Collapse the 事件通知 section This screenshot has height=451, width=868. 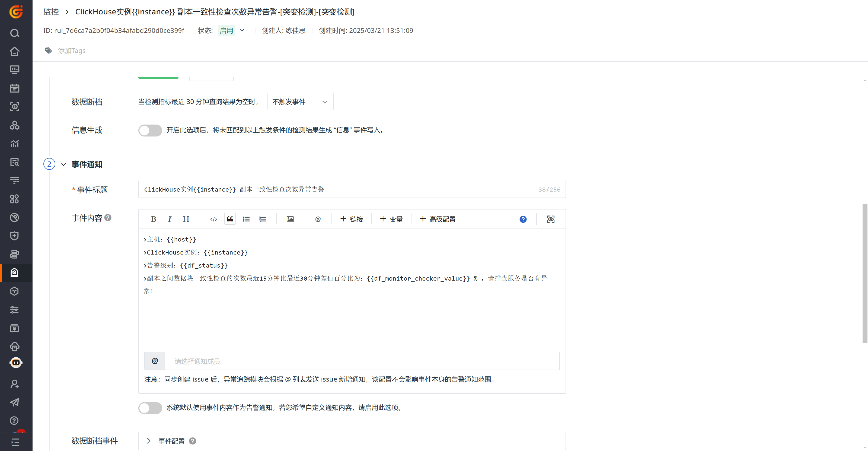63,164
